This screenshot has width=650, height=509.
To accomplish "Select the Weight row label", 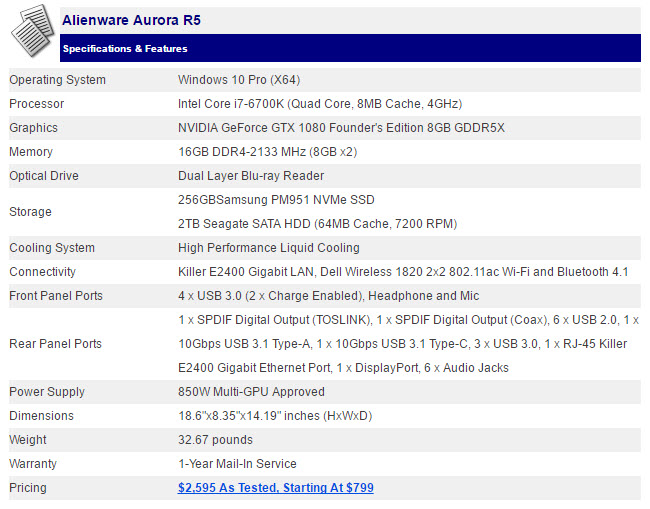I will click(x=28, y=440).
